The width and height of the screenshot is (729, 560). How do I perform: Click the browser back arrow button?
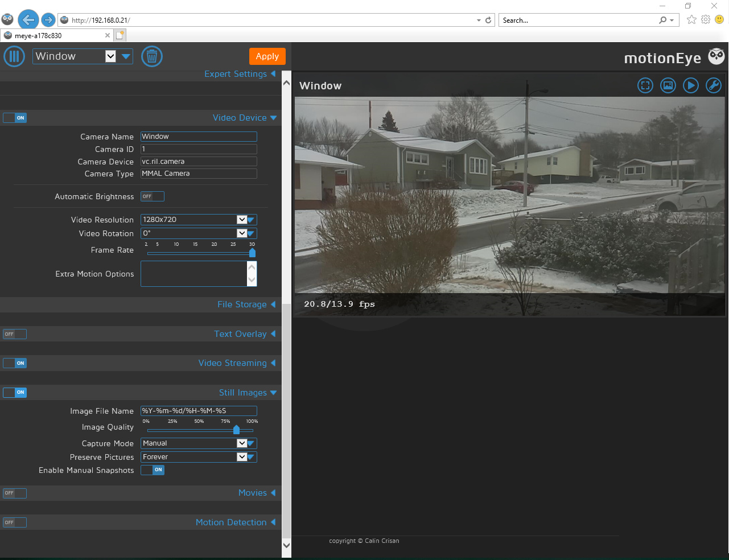[28, 20]
